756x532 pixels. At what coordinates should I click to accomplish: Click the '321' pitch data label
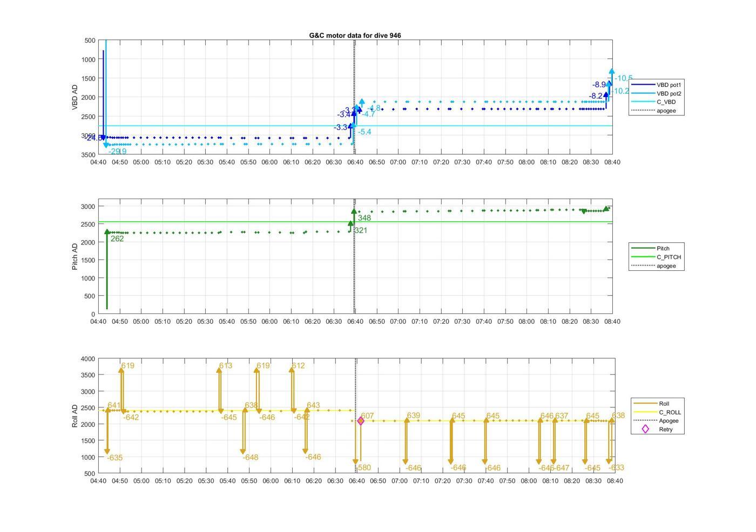click(360, 230)
